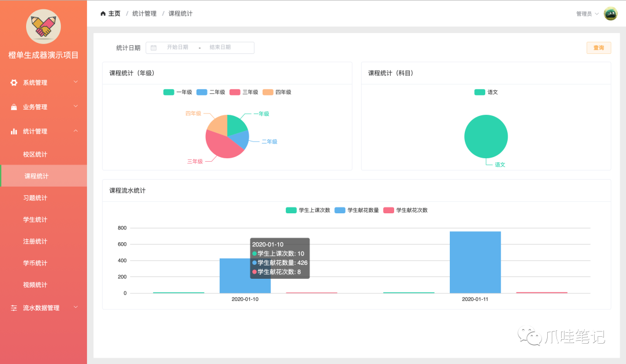Click the 业务管理 bag icon
This screenshot has width=626, height=364.
click(x=14, y=107)
